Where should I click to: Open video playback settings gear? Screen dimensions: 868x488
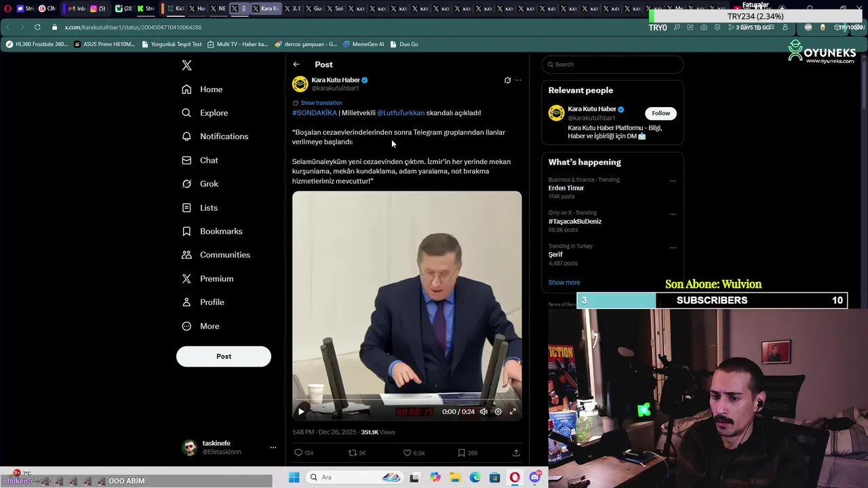498,411
